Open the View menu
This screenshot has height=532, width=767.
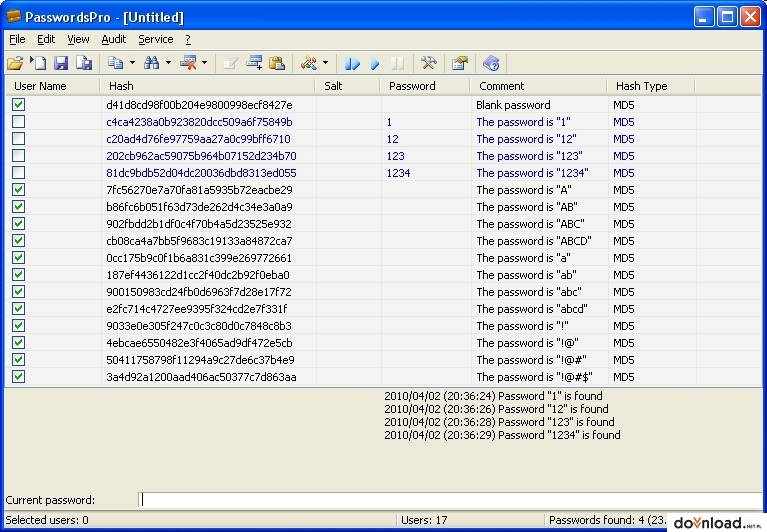point(78,39)
